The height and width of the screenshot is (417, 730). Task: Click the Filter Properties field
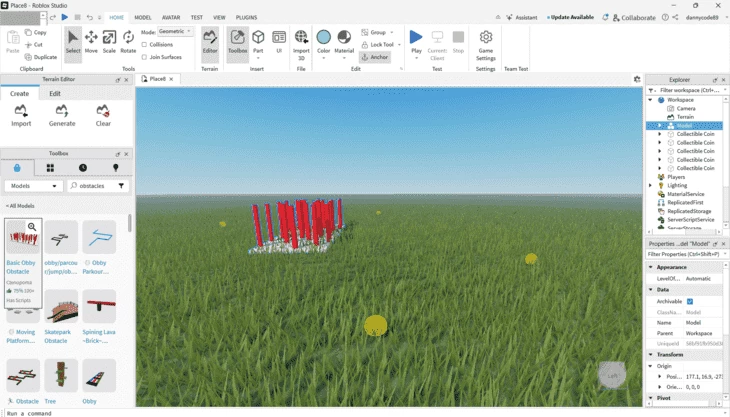tap(683, 254)
